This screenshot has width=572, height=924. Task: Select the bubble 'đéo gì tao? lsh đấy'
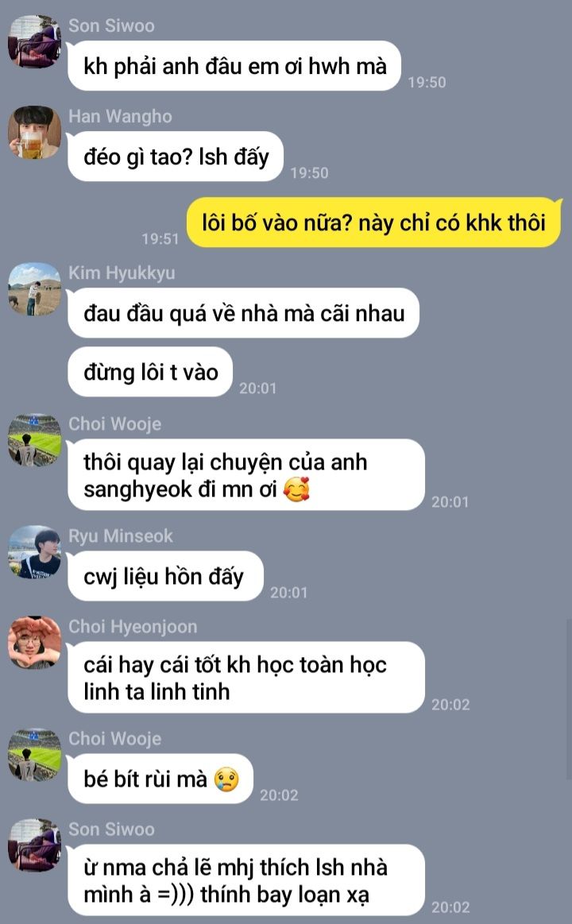[175, 157]
